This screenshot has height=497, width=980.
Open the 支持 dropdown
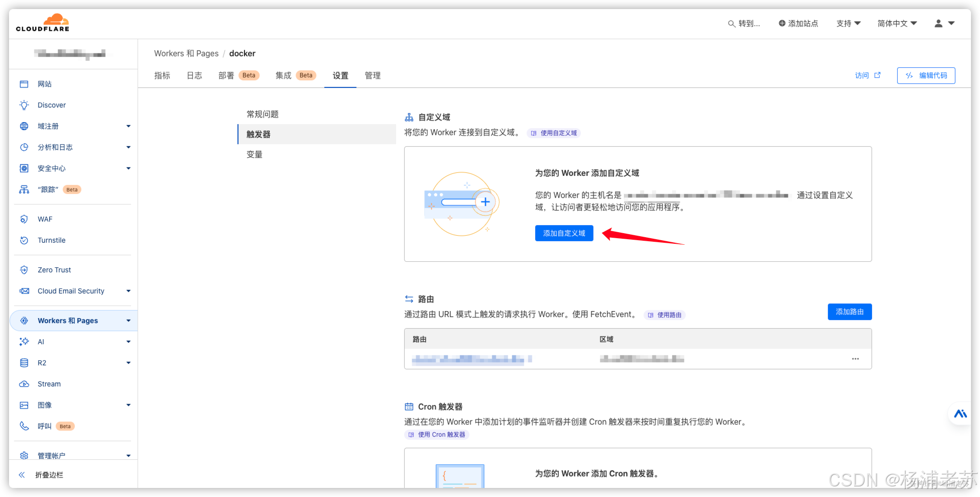click(x=848, y=24)
